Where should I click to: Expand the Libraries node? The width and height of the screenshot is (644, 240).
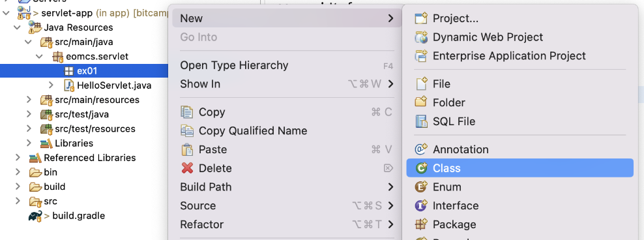click(x=29, y=143)
